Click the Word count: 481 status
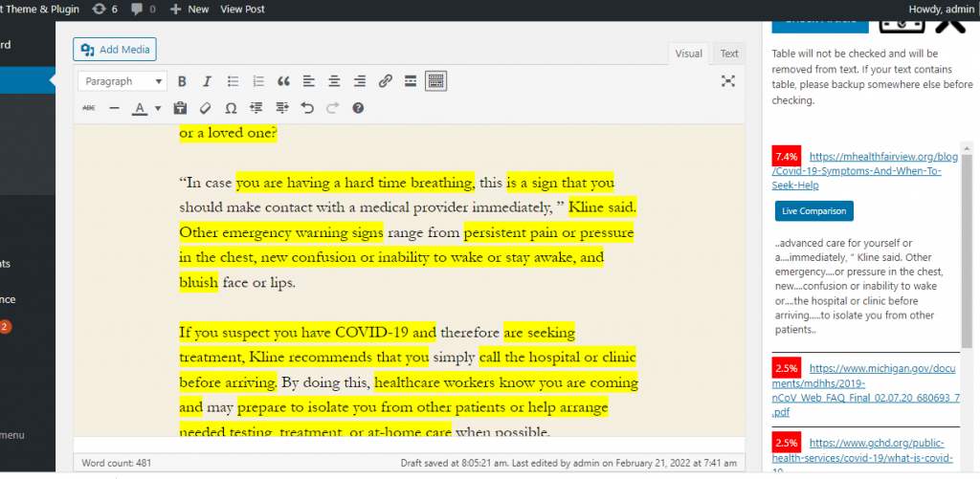 tap(116, 464)
